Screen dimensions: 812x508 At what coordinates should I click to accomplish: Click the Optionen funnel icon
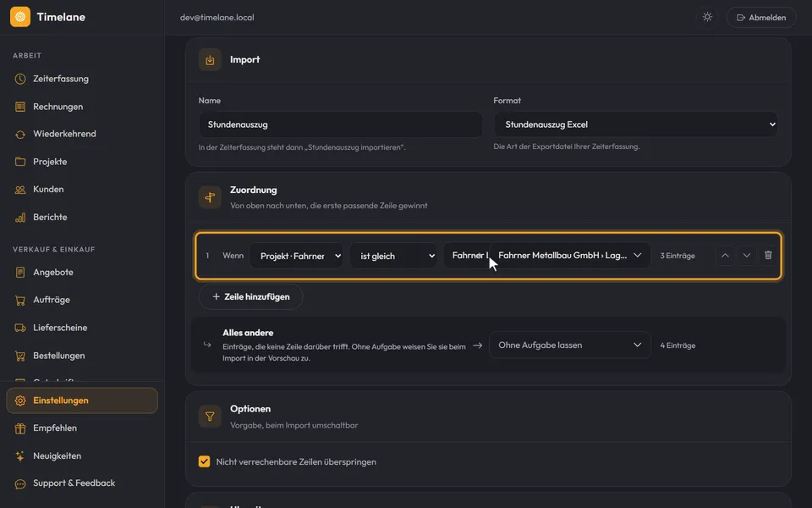pyautogui.click(x=210, y=417)
